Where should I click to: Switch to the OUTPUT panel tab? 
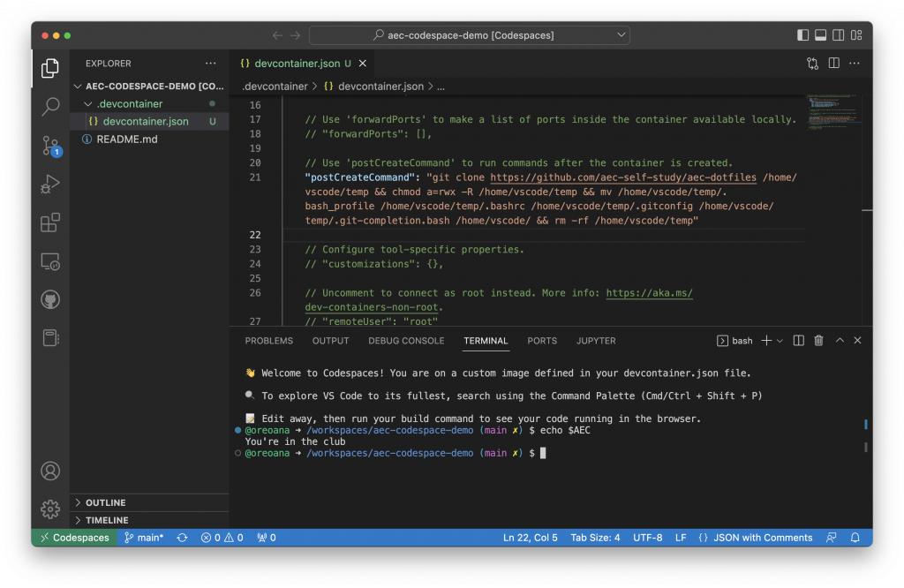(330, 341)
